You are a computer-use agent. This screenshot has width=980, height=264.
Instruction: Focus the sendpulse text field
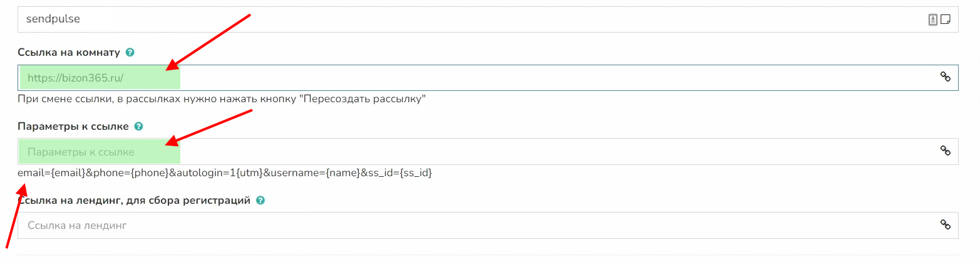438,19
